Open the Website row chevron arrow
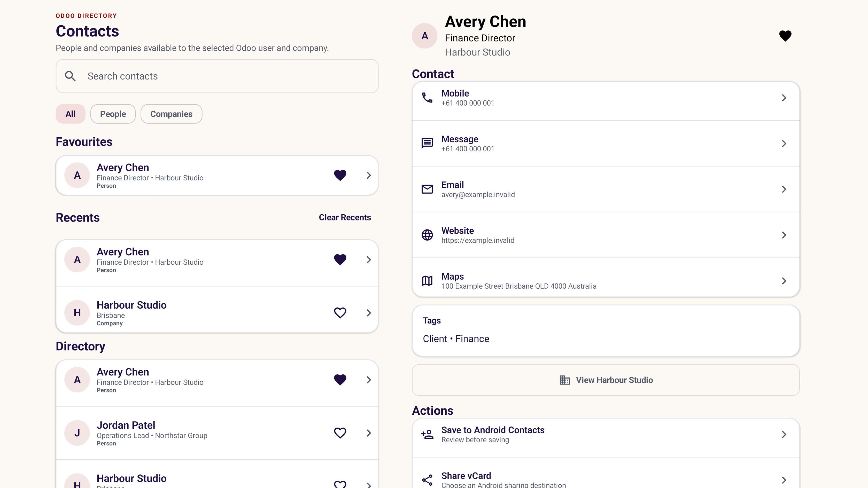868x488 pixels. (784, 235)
